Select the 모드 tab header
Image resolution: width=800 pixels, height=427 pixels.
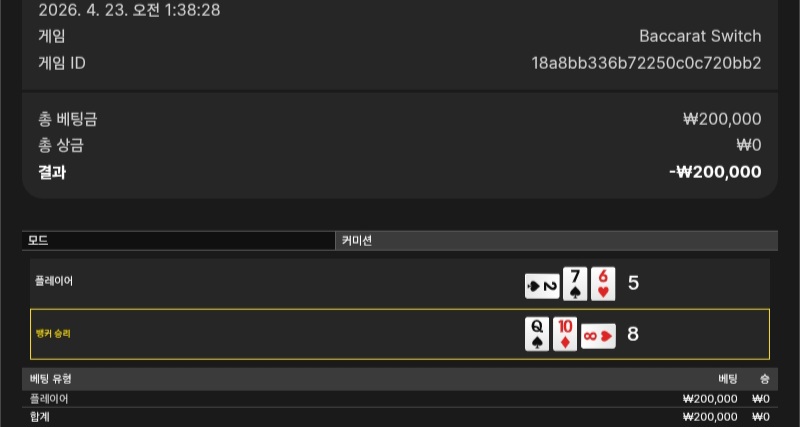[x=179, y=241]
